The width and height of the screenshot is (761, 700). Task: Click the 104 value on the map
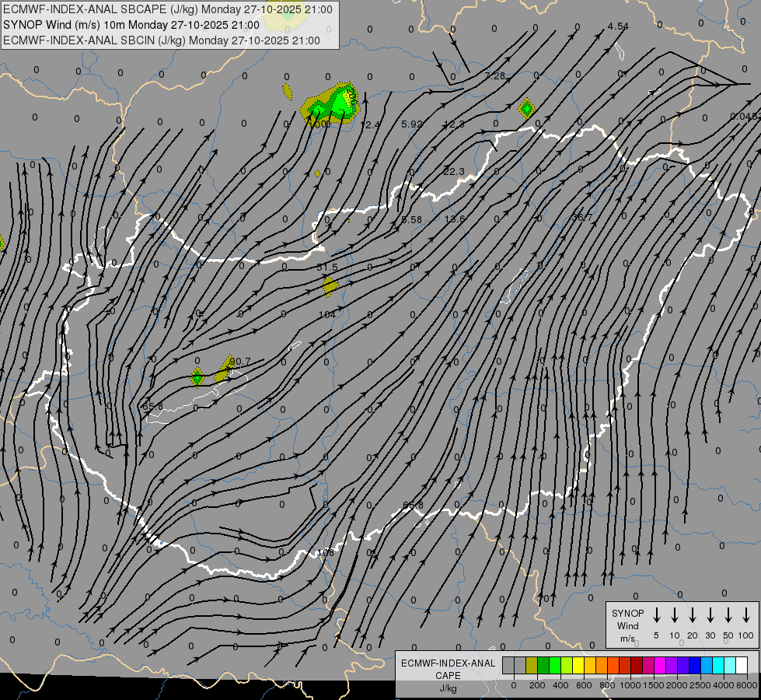[x=327, y=315]
